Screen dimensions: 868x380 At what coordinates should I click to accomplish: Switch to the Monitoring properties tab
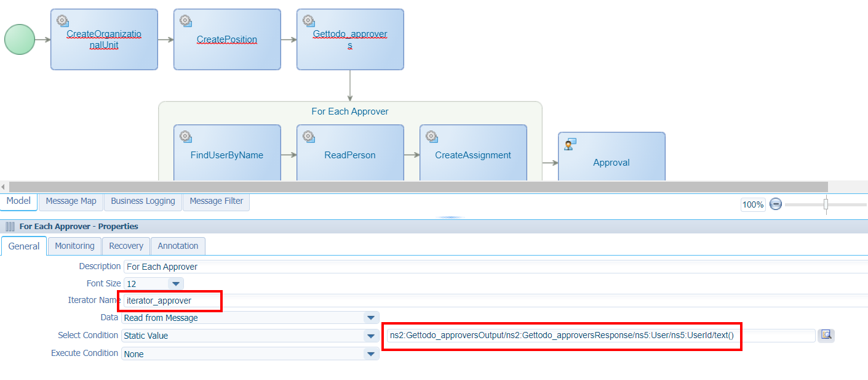tap(74, 246)
